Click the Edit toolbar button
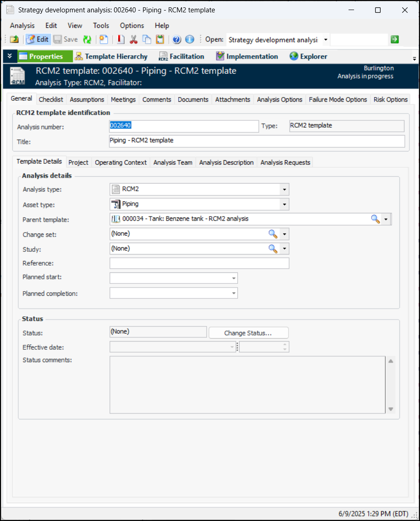 pos(38,39)
